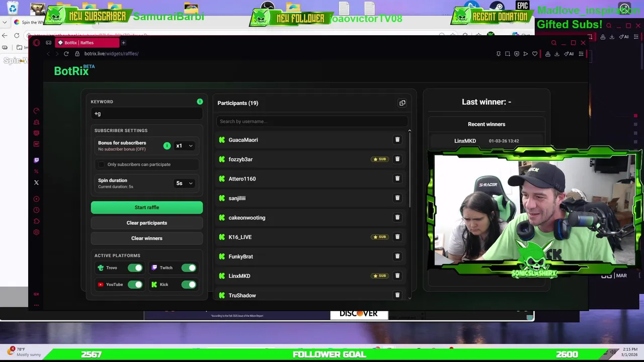Open history clock icon in sidebar
The image size is (644, 362).
click(x=36, y=210)
